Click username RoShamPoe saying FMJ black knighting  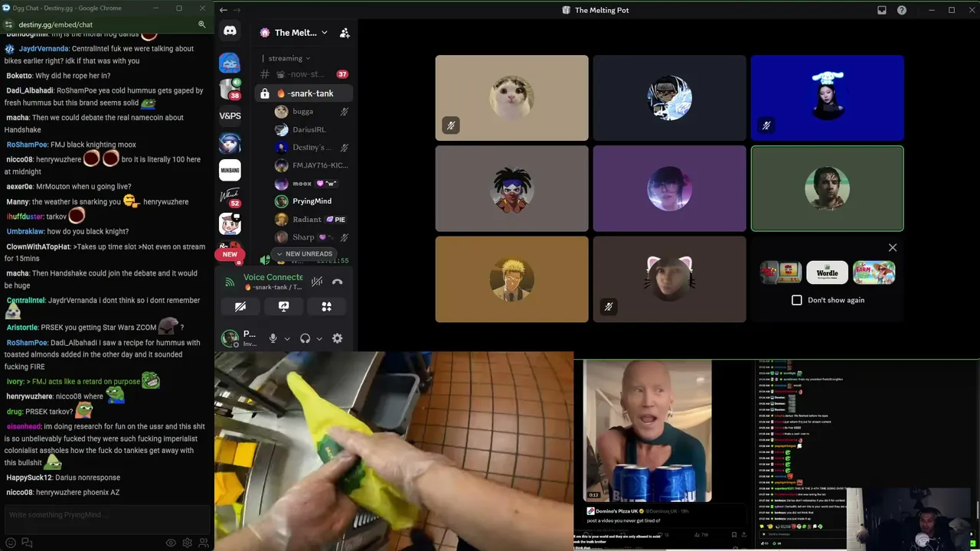pos(27,145)
